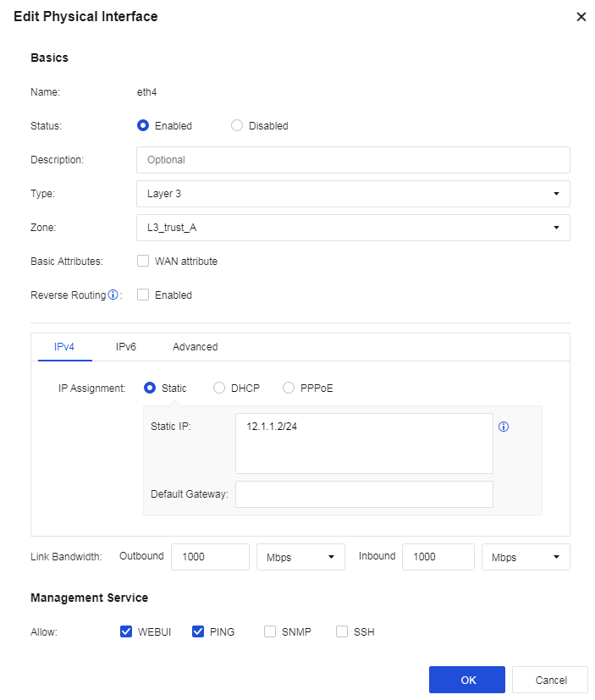This screenshot has width=595, height=700.
Task: Switch to the IPv6 tab
Action: click(126, 347)
